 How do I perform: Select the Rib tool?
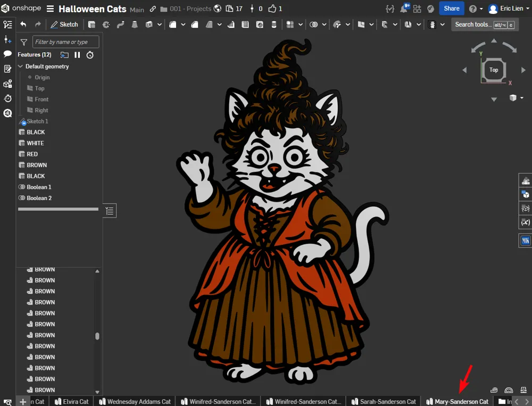pyautogui.click(x=231, y=24)
